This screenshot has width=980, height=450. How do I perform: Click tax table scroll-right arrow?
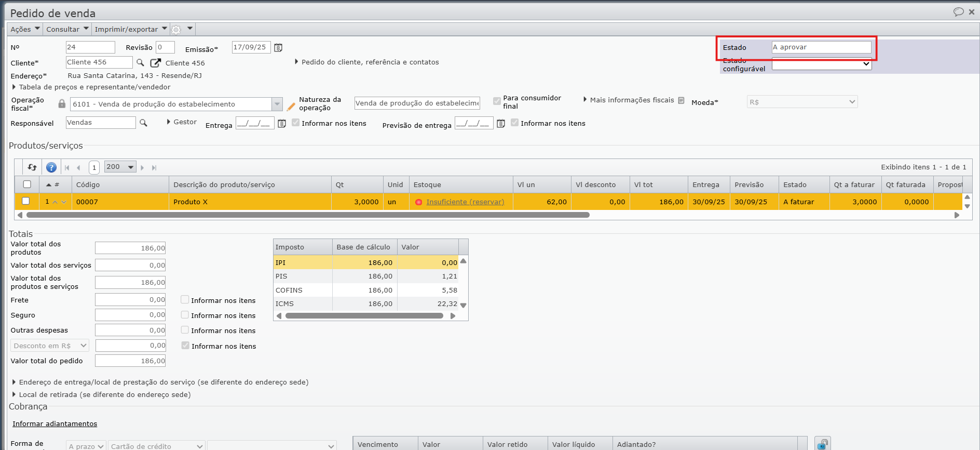[453, 316]
